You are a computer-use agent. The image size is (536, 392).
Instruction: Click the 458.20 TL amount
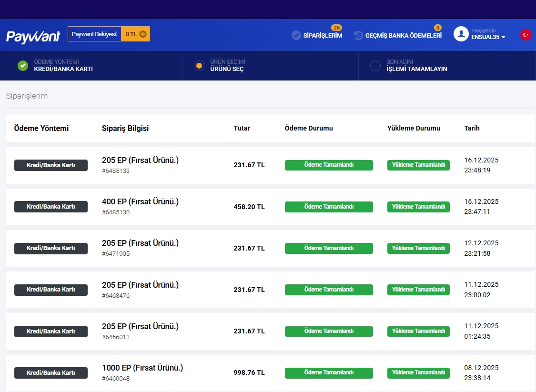tap(249, 207)
